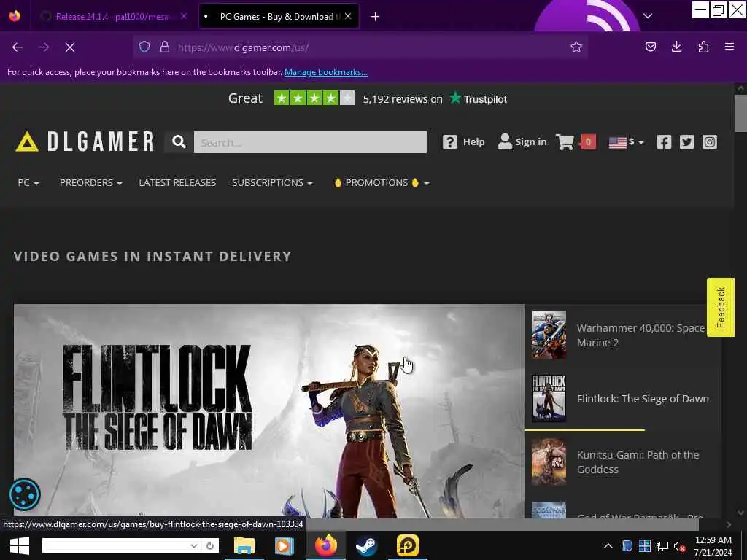
Task: Open Save to Pocket
Action: point(650,47)
